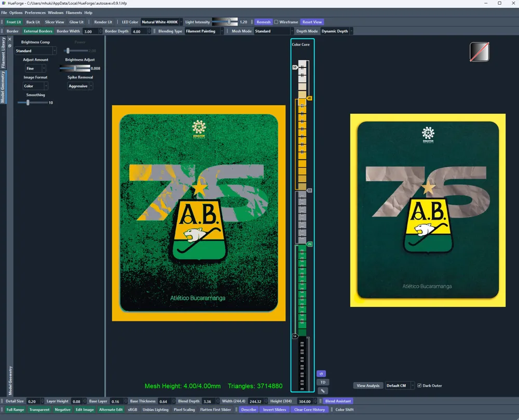Open Blending Type dropdown Filament Painting
Viewport: 519px width, 420px height.
204,31
